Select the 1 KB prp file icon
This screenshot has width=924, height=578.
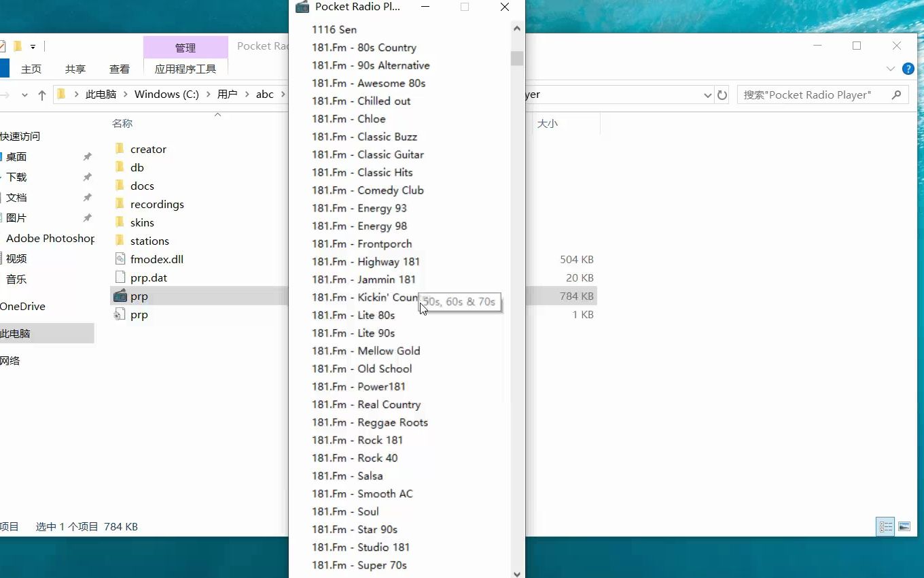120,314
